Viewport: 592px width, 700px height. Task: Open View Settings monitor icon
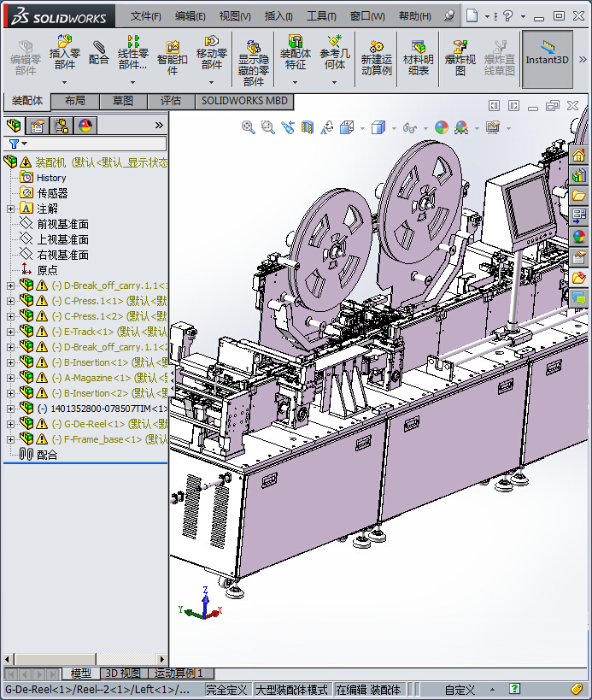point(493,127)
